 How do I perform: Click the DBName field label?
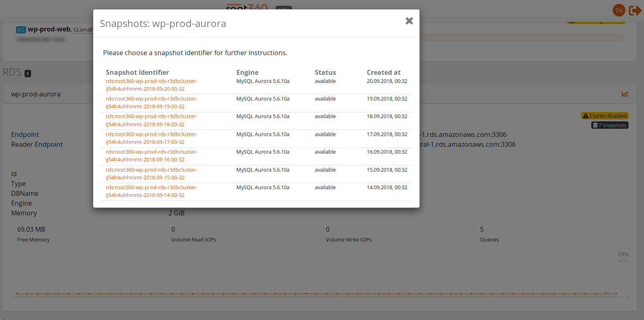point(25,193)
